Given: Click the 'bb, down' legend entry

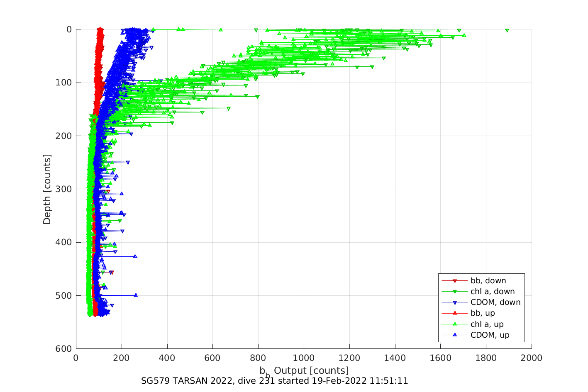Looking at the screenshot, I should tap(481, 281).
